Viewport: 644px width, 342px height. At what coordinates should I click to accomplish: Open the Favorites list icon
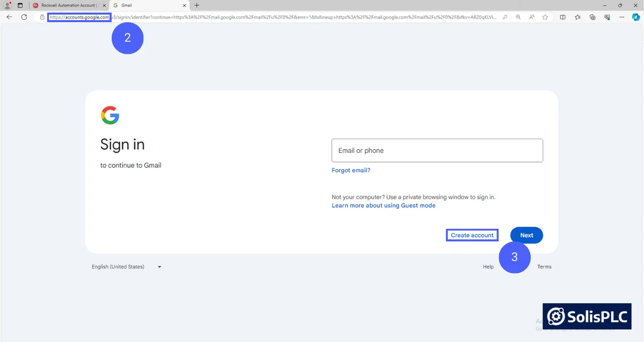click(x=577, y=17)
